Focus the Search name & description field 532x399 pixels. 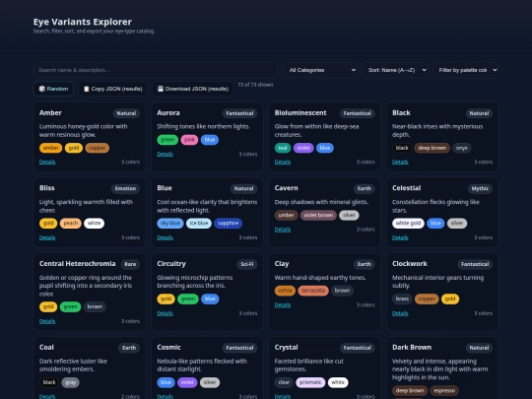tap(156, 70)
